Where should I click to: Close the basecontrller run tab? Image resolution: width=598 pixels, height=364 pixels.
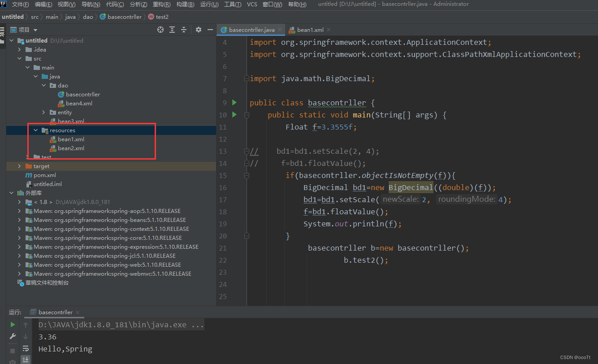point(78,312)
